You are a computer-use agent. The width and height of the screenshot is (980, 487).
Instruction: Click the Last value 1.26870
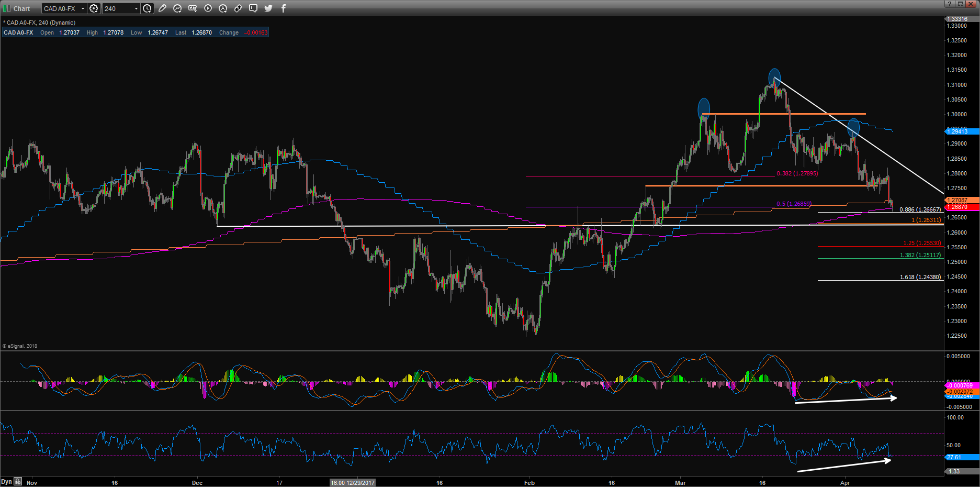click(x=202, y=32)
